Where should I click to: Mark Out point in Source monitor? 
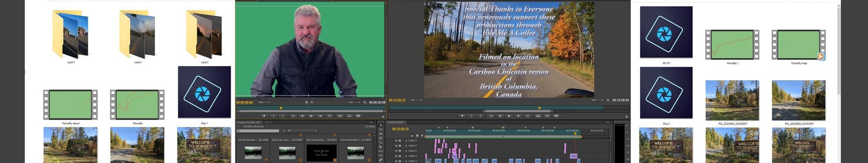click(283, 116)
